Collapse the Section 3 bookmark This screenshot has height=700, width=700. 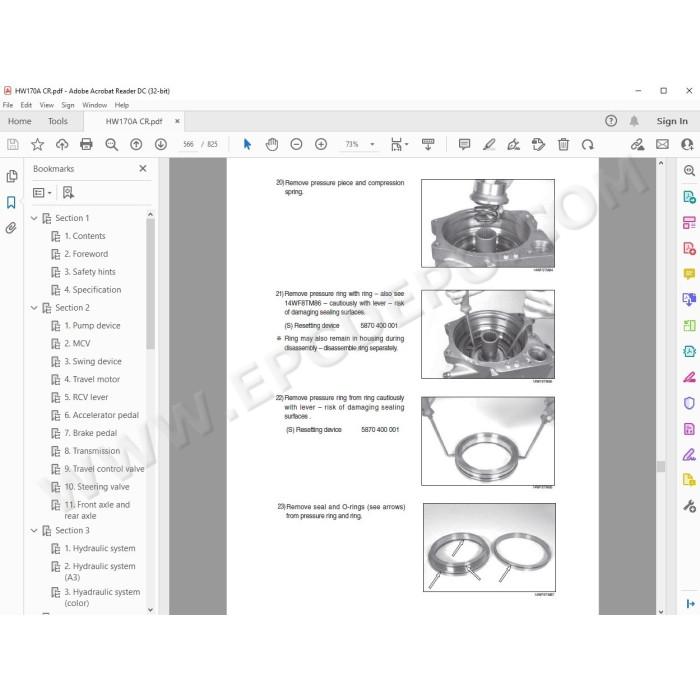(x=34, y=530)
